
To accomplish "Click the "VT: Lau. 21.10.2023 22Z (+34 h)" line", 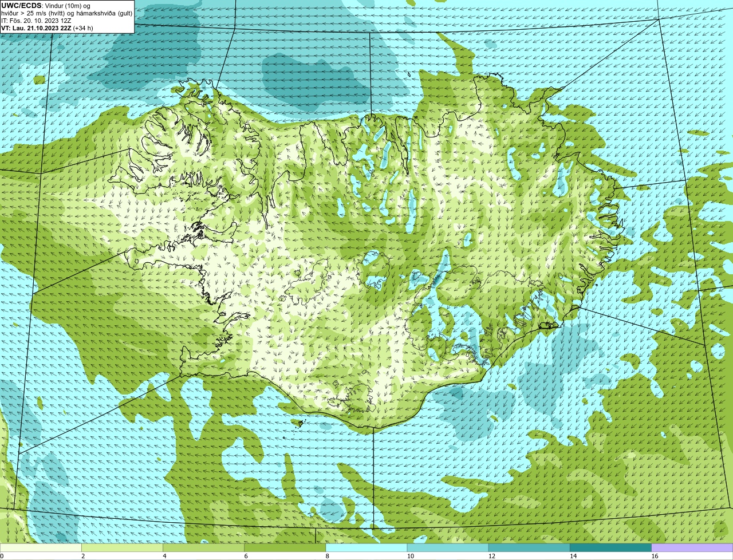I will 47,27.
